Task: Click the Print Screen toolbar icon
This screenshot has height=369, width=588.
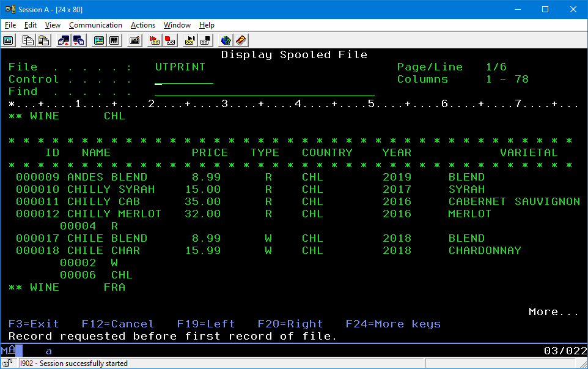Action: 9,40
